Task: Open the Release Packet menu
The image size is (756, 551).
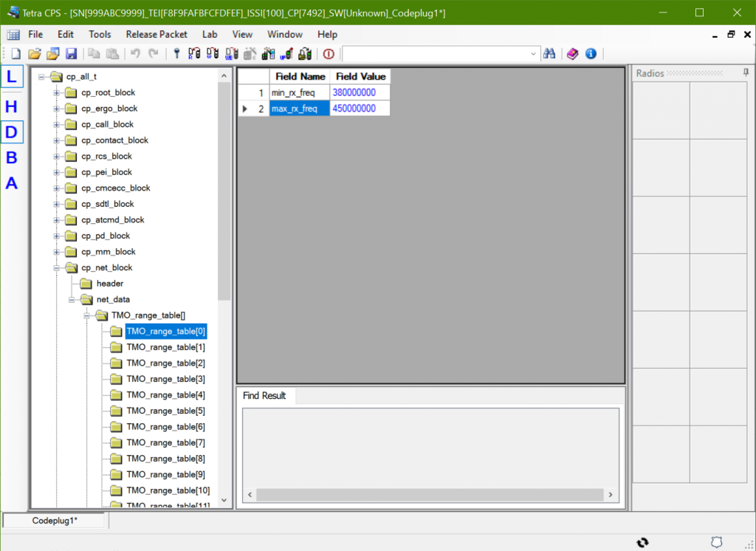Action: click(157, 35)
